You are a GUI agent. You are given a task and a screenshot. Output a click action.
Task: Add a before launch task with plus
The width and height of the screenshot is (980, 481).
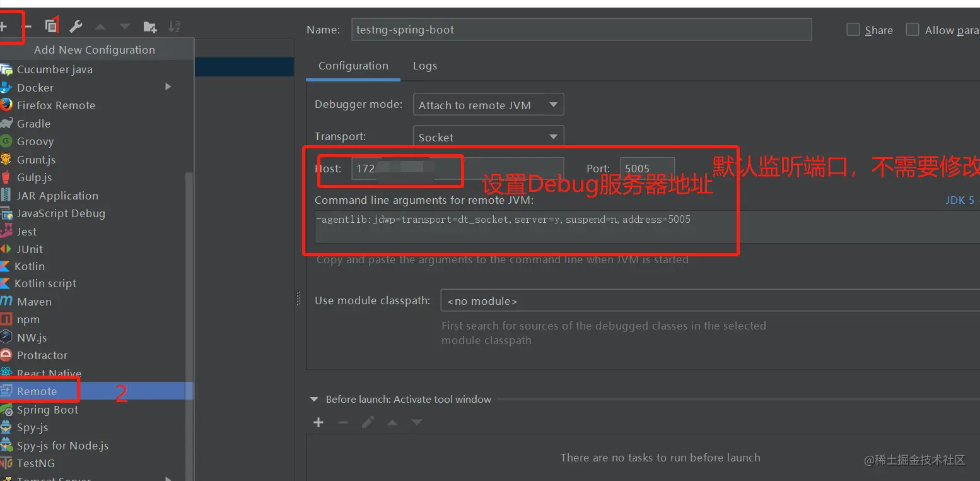pos(318,422)
